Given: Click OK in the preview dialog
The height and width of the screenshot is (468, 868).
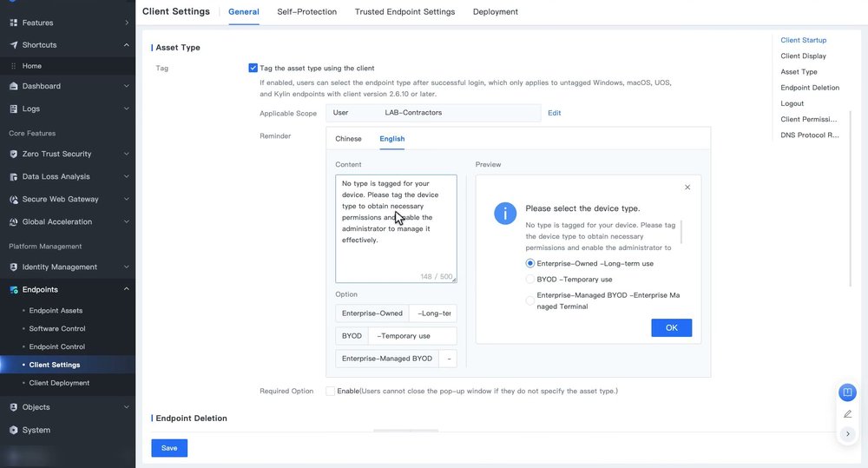Looking at the screenshot, I should click(672, 328).
